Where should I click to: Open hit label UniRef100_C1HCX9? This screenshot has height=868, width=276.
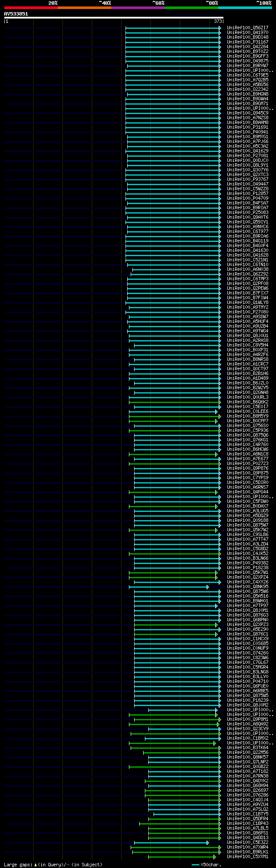(x=248, y=639)
